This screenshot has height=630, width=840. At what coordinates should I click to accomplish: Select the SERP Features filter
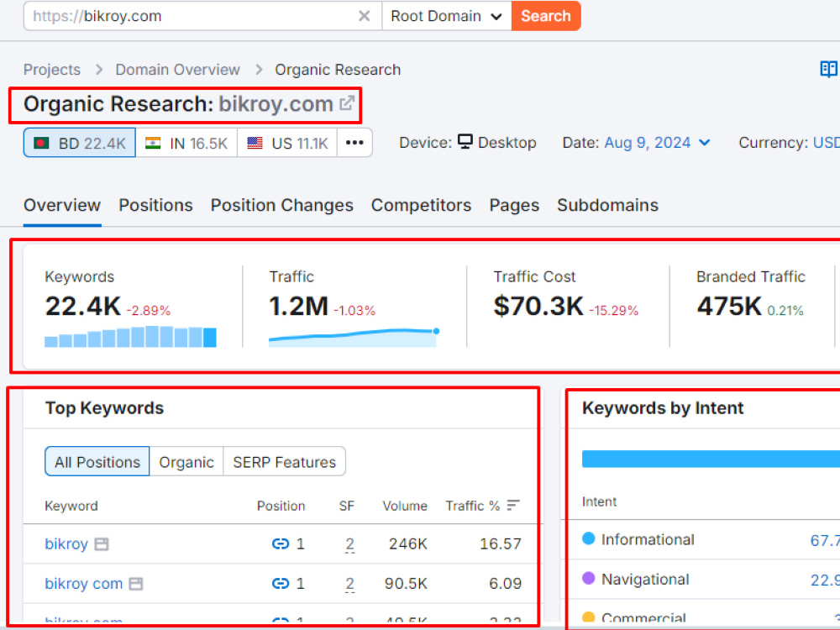(285, 462)
